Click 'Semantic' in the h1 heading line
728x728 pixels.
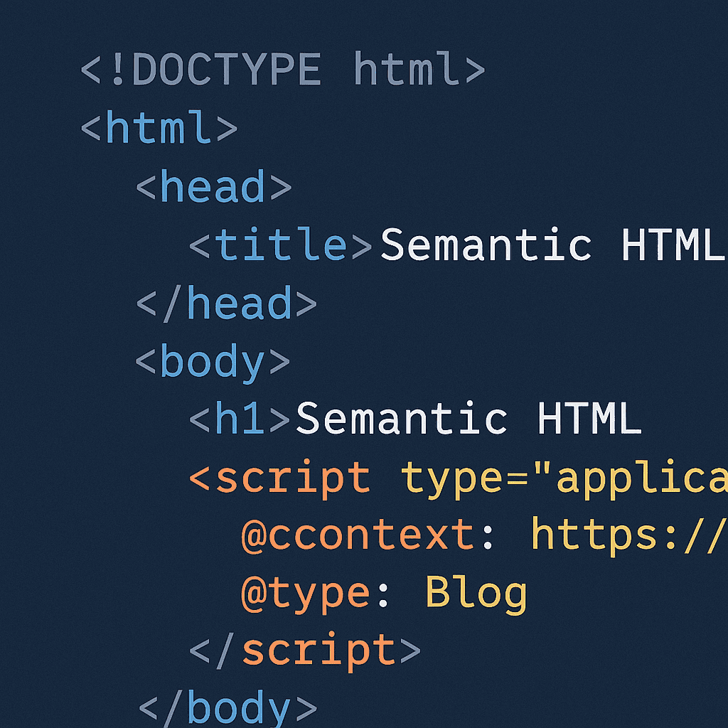[402, 420]
